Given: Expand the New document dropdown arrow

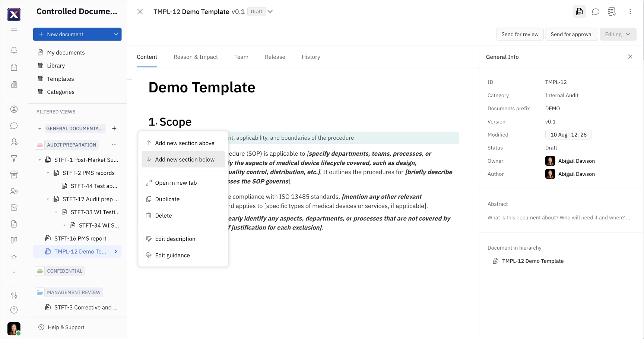Looking at the screenshot, I should pyautogui.click(x=116, y=34).
